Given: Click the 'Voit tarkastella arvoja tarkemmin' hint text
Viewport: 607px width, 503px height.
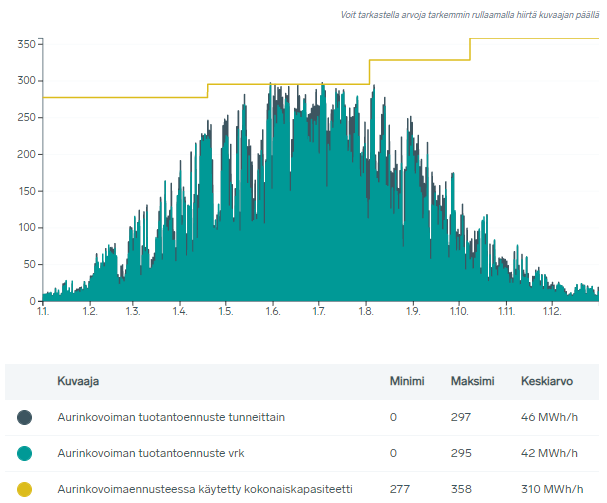Looking at the screenshot, I should pos(470,15).
